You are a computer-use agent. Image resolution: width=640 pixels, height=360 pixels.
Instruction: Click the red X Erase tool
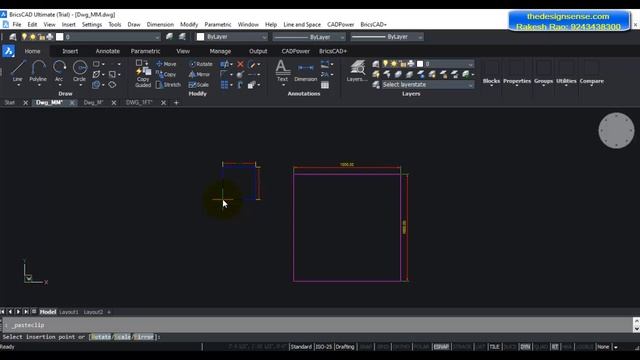point(240,64)
